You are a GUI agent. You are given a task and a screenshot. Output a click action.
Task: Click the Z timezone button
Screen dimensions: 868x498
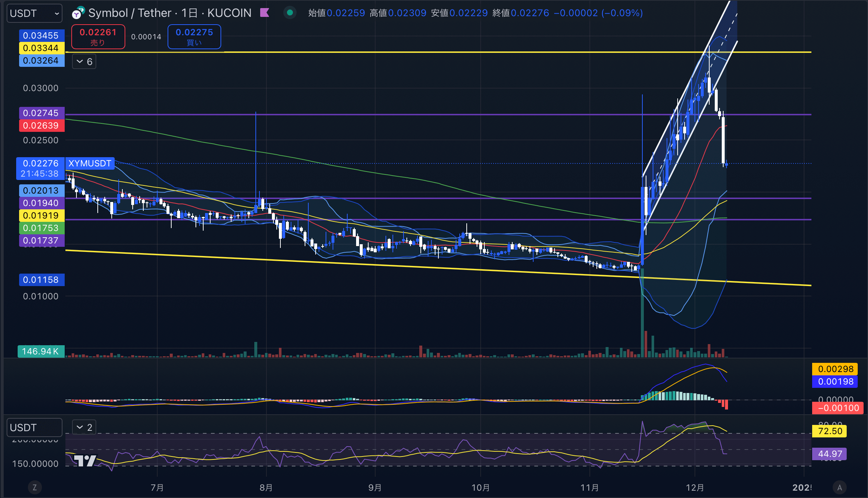pos(35,488)
